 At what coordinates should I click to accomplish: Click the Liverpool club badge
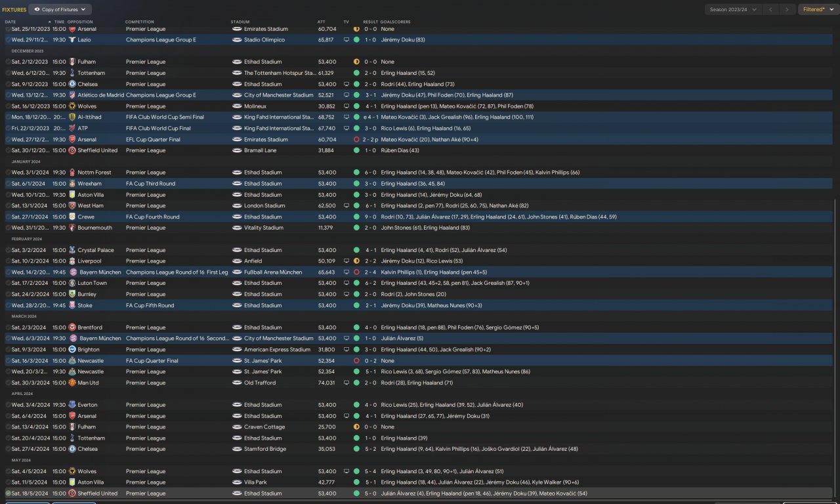point(72,261)
